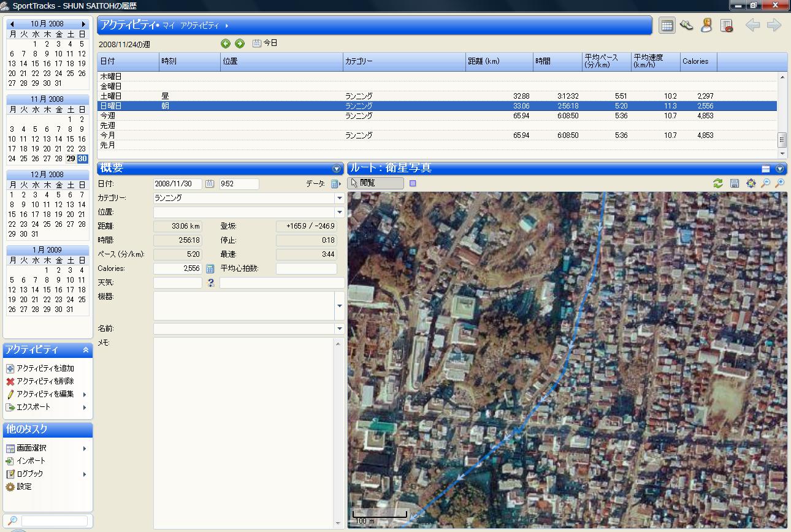Click the Calories calculator icon
The width and height of the screenshot is (791, 532).
click(x=210, y=268)
